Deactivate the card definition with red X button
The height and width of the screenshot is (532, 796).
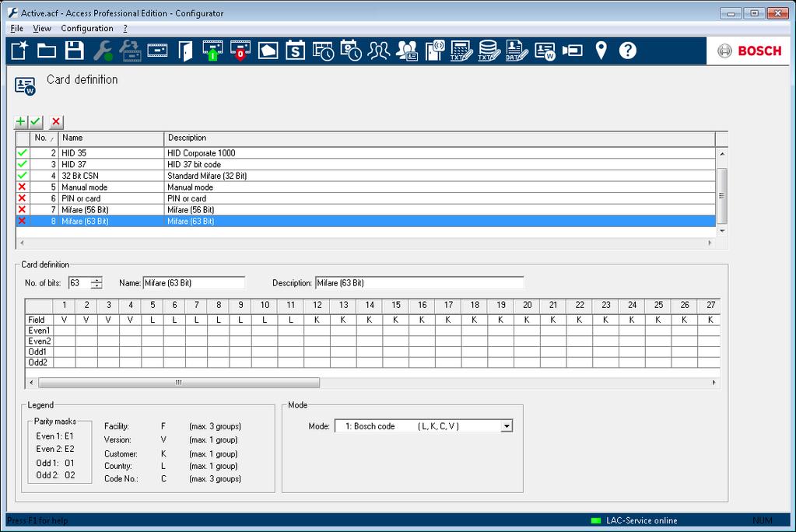point(56,122)
